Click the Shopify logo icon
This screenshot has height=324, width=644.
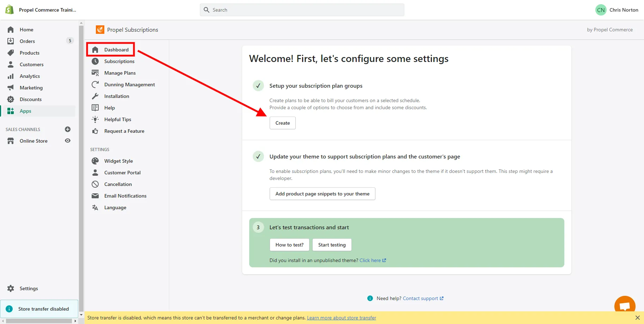pyautogui.click(x=10, y=10)
